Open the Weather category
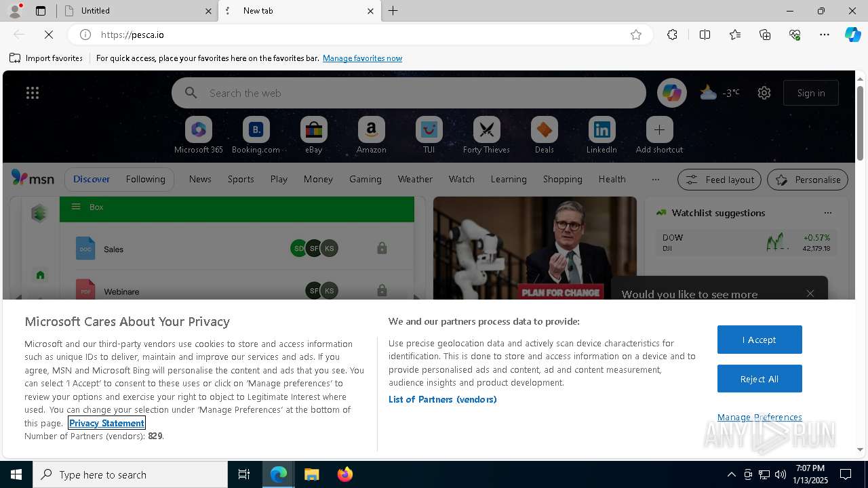The image size is (868, 488). [x=415, y=179]
